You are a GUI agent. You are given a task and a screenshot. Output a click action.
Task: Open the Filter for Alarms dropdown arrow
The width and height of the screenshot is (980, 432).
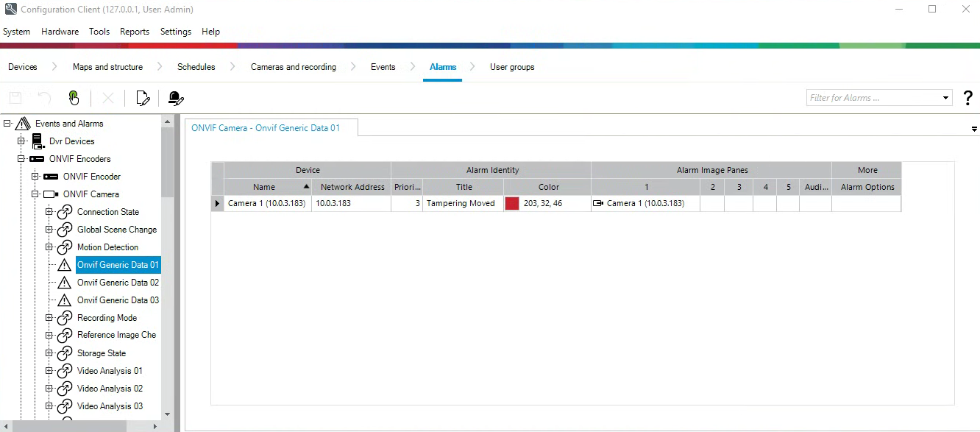click(x=946, y=98)
